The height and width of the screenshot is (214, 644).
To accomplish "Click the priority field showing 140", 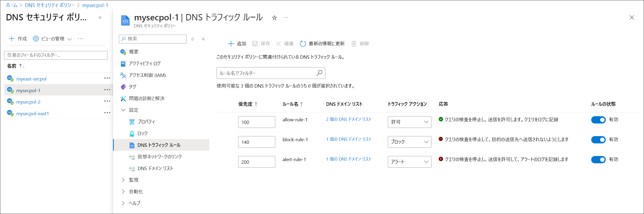I will pos(256,142).
